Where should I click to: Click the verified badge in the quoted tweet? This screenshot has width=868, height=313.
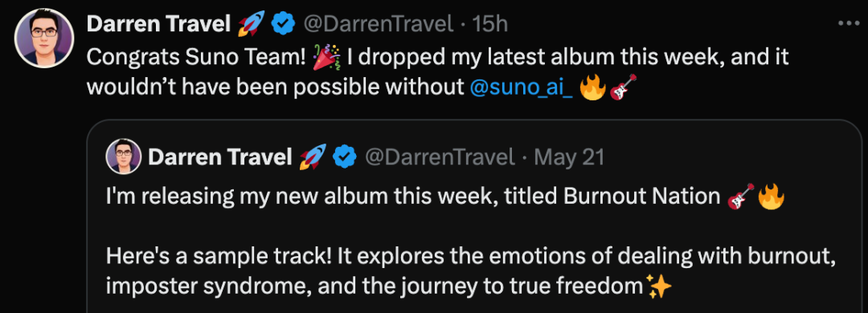(346, 158)
